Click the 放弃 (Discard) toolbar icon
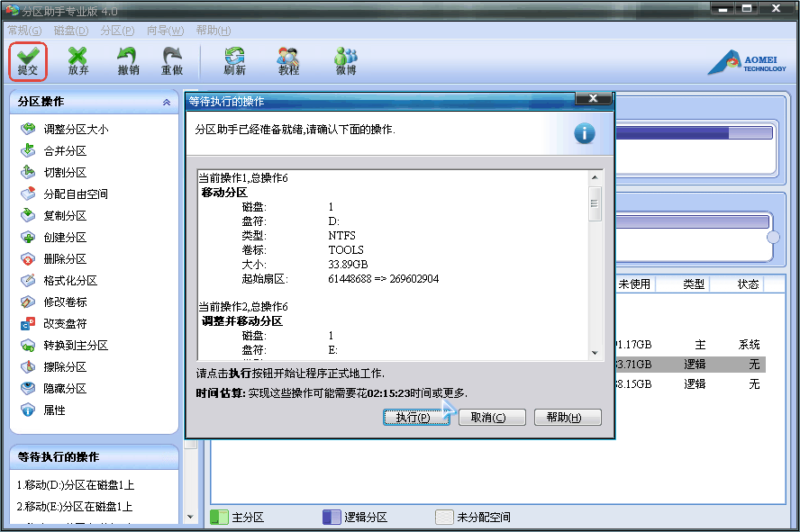The height and width of the screenshot is (532, 800). [77, 60]
